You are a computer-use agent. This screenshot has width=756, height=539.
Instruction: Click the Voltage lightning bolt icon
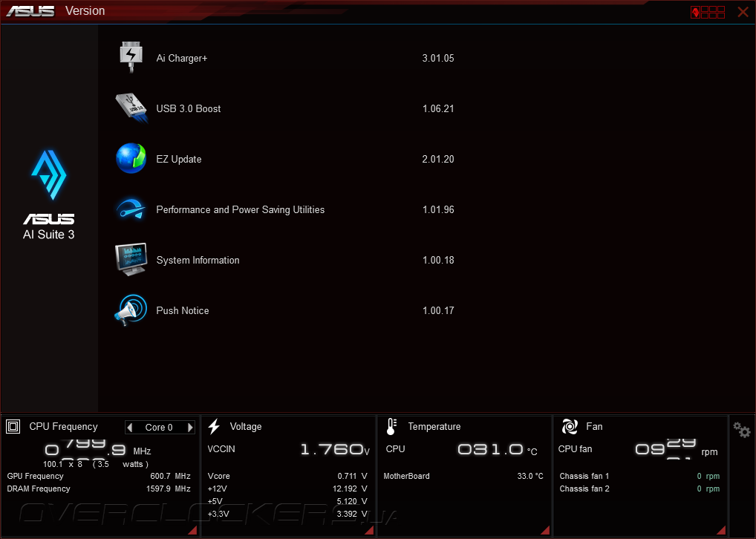[214, 427]
